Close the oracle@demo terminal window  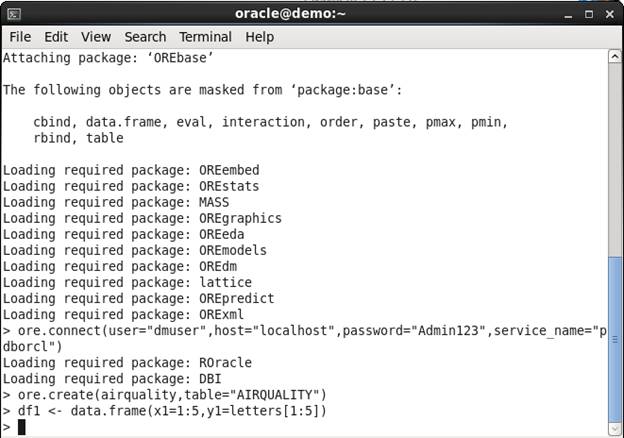pos(609,13)
